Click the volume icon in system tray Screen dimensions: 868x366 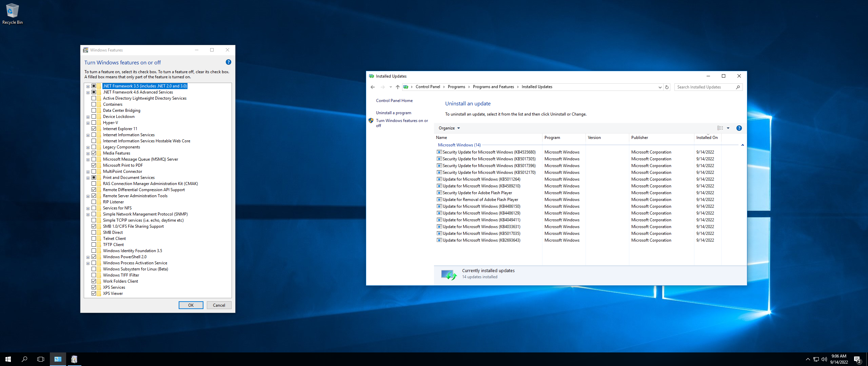pyautogui.click(x=824, y=359)
